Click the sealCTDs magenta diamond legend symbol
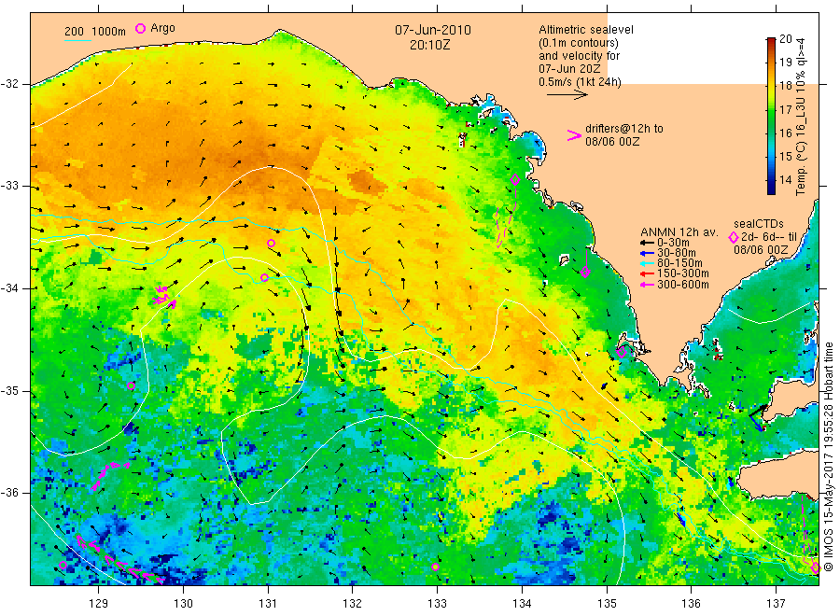 (733, 237)
